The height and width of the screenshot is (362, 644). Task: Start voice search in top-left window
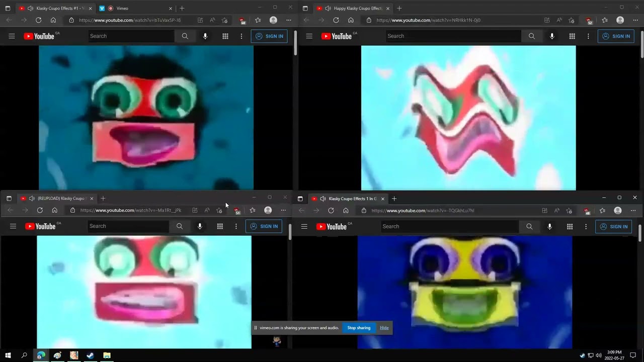point(205,36)
